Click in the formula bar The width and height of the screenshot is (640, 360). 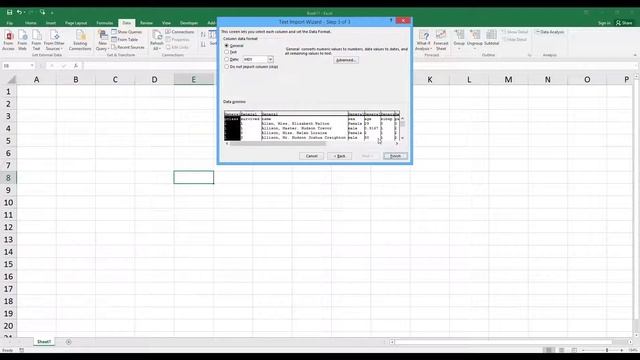(x=359, y=66)
